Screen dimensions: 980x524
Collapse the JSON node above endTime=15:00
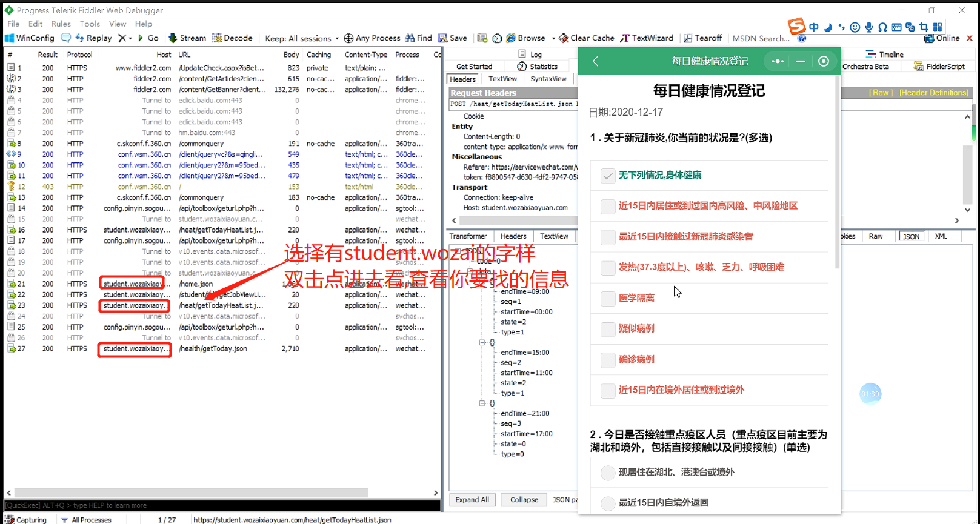[x=482, y=342]
